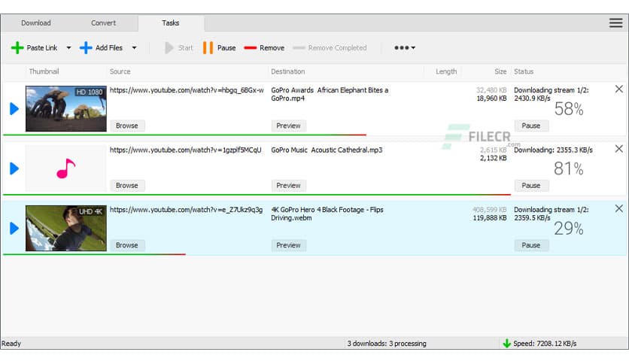Sort by the Size column header

click(x=500, y=71)
